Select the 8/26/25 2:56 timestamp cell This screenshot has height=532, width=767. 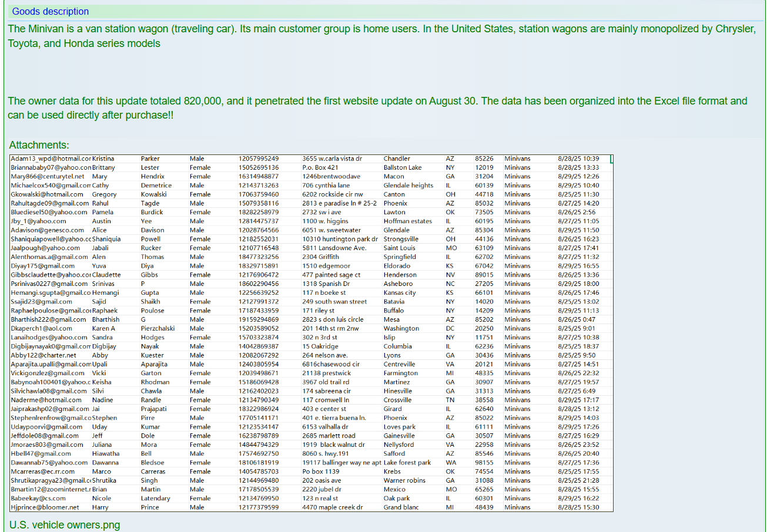[x=576, y=212]
